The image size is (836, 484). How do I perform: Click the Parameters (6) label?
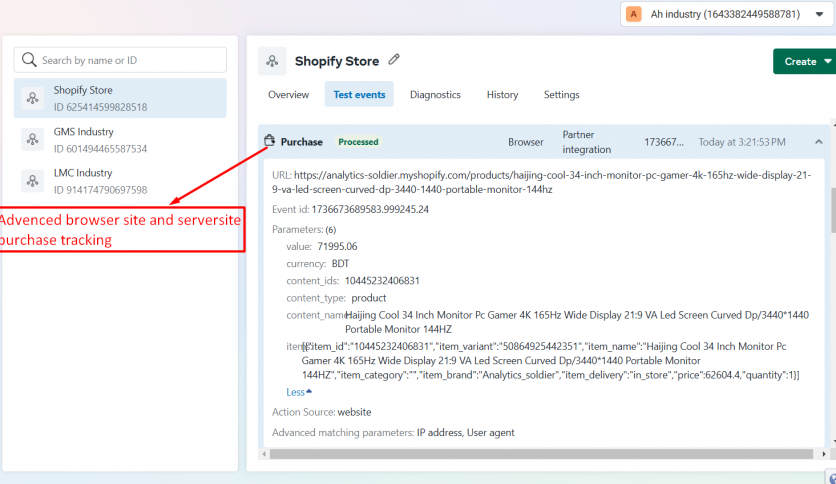click(304, 229)
